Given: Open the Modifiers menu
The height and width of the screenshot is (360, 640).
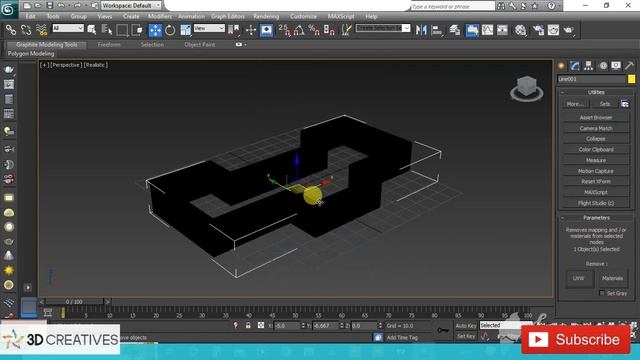Looking at the screenshot, I should click(x=160, y=16).
